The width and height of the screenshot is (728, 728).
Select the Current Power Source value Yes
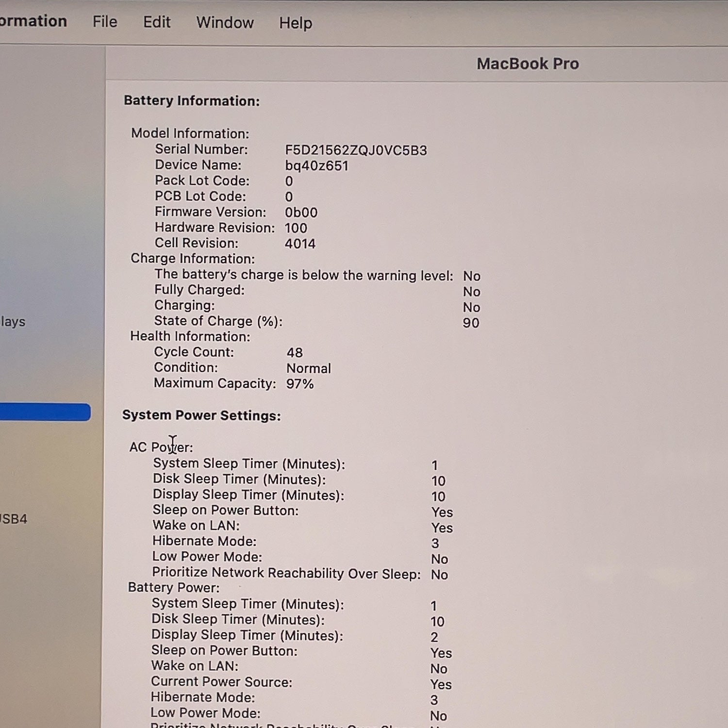pyautogui.click(x=441, y=684)
